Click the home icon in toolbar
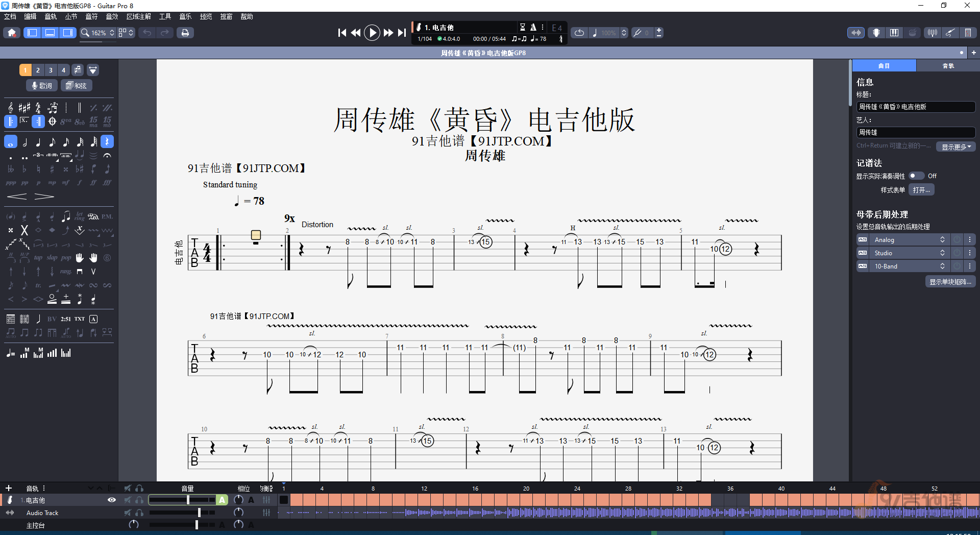The height and width of the screenshot is (535, 980). pyautogui.click(x=12, y=33)
